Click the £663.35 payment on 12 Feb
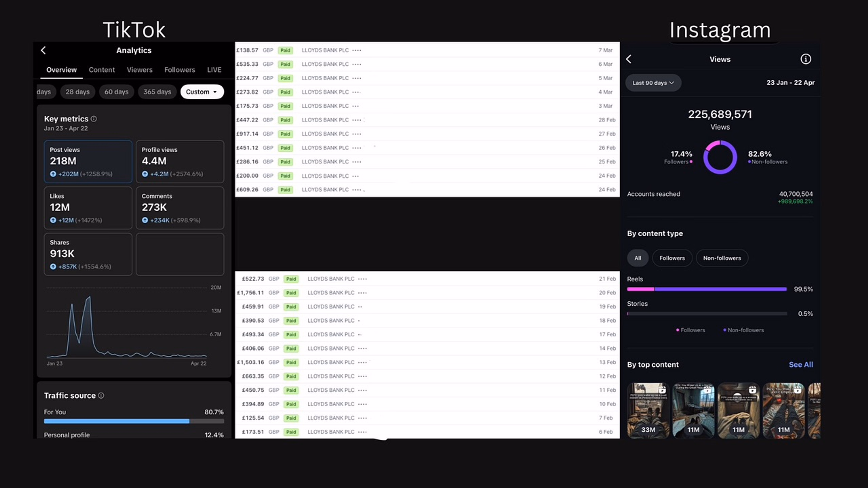This screenshot has width=868, height=488. coord(427,376)
